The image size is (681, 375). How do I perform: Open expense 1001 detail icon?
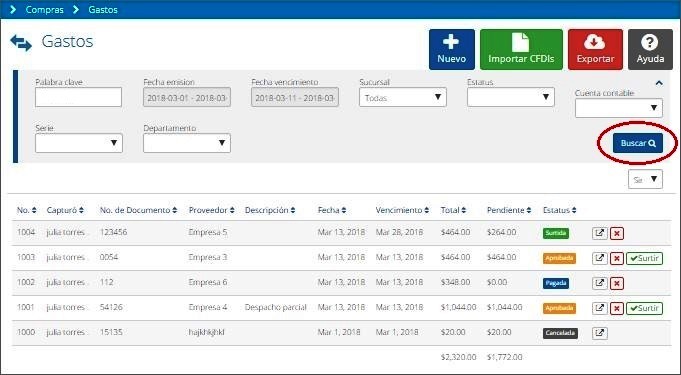point(600,308)
